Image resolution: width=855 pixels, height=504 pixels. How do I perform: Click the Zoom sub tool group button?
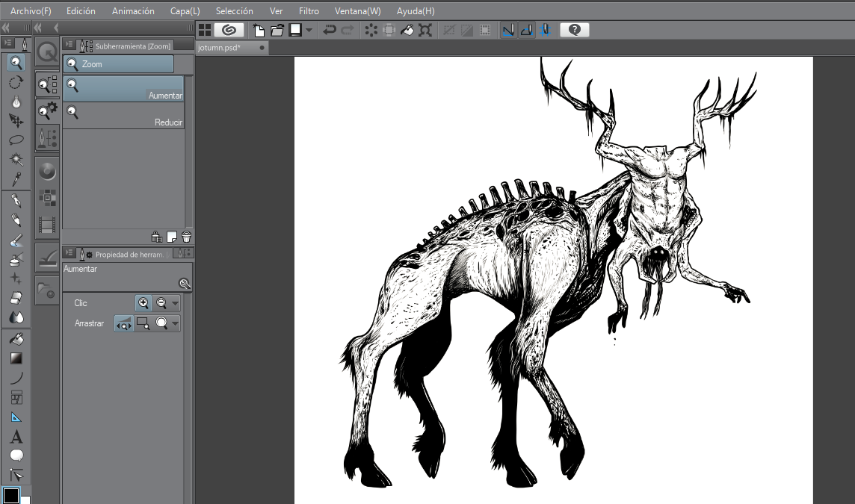pyautogui.click(x=118, y=64)
